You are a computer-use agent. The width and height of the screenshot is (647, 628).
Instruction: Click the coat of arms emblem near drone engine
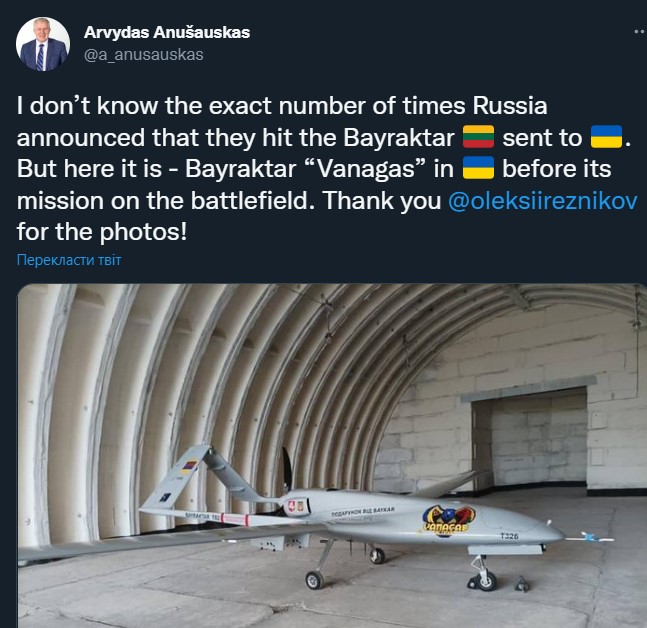point(295,507)
